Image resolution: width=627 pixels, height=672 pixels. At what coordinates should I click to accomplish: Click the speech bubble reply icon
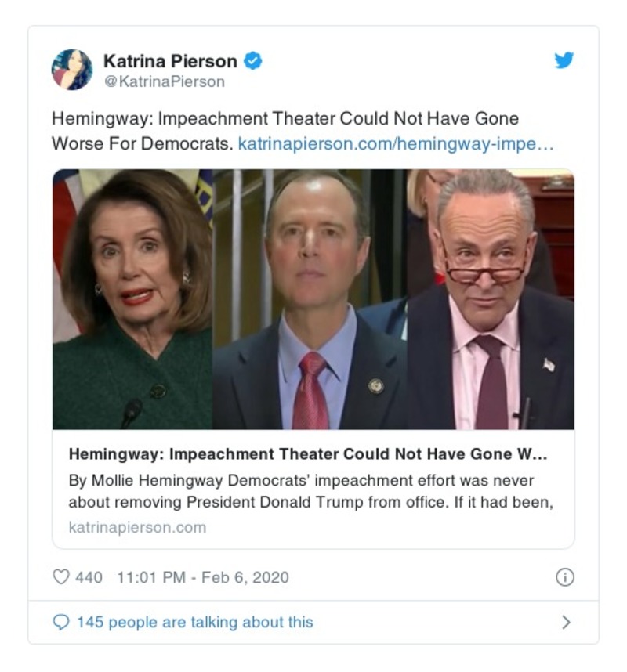point(61,623)
